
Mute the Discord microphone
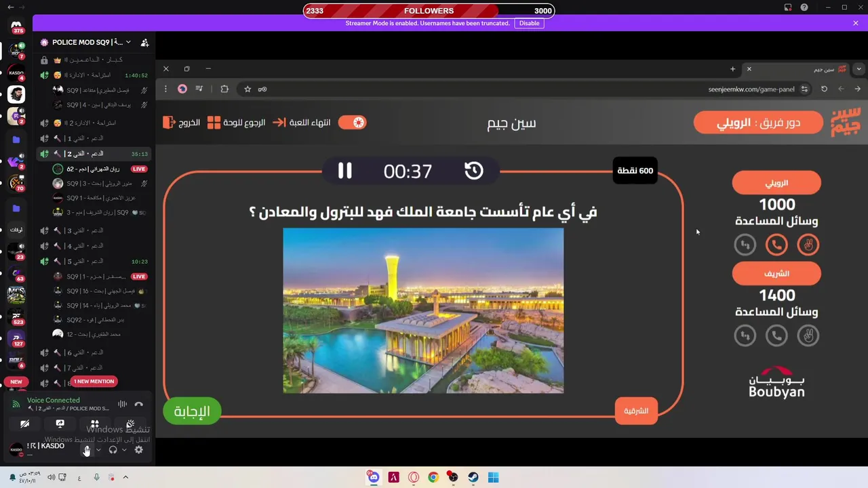click(87, 450)
